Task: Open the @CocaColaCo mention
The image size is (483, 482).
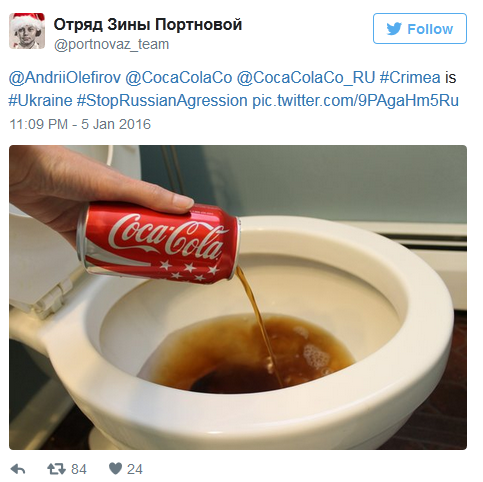Action: pyautogui.click(x=179, y=78)
